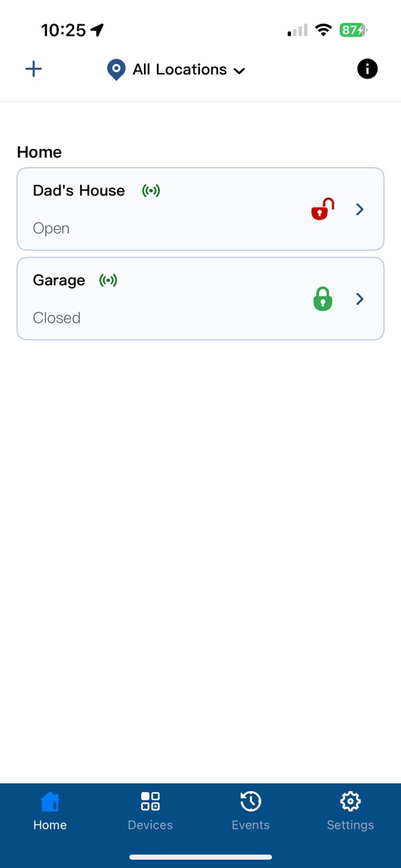Select the Home tab
401x868 pixels.
click(x=50, y=811)
